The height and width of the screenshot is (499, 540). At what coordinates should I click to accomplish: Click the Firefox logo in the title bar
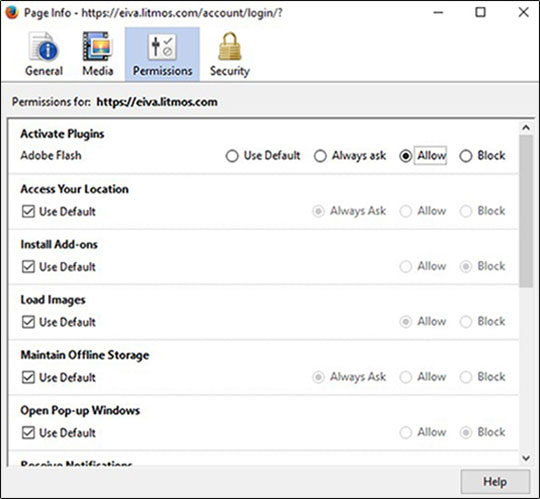tap(12, 13)
